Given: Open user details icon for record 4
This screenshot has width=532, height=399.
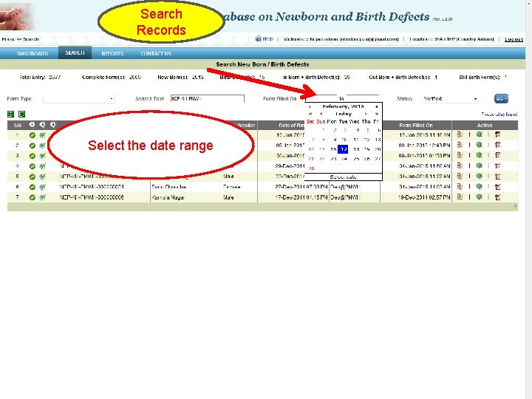Looking at the screenshot, I should point(460,166).
